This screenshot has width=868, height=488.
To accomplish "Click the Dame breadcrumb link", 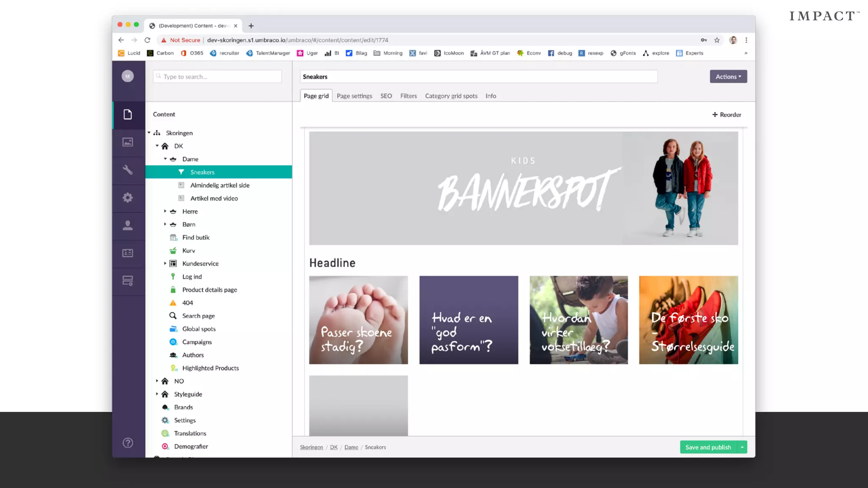I will (x=351, y=447).
